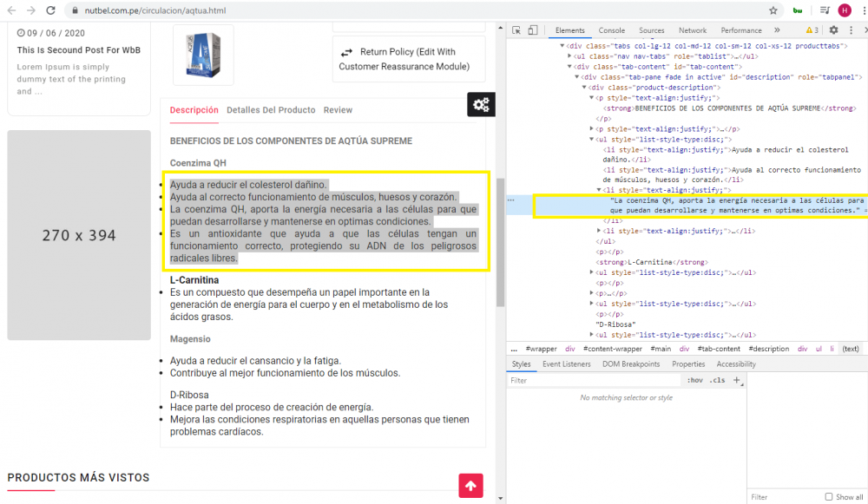The image size is (868, 504).
Task: Reload the page with the refresh icon
Action: tap(49, 11)
